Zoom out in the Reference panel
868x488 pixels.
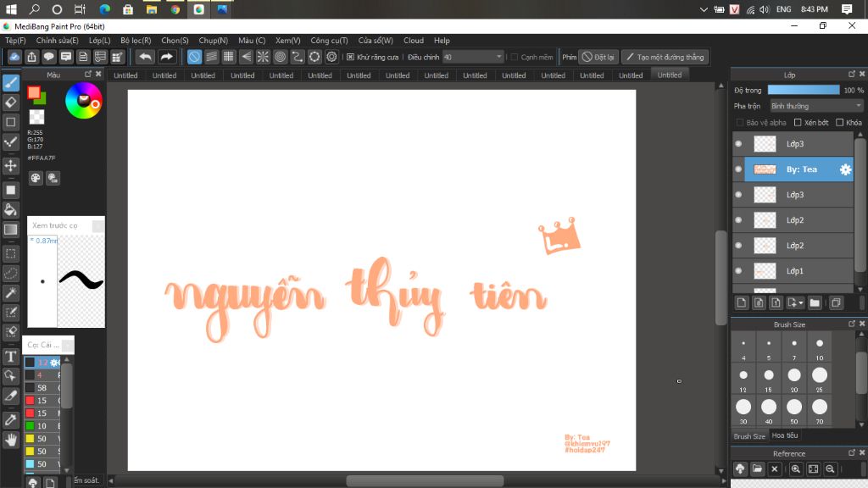(x=830, y=469)
